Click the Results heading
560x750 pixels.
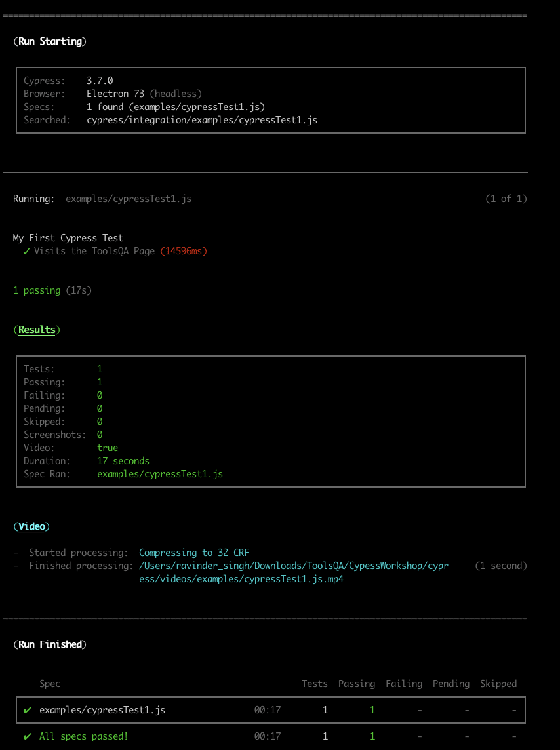point(37,330)
